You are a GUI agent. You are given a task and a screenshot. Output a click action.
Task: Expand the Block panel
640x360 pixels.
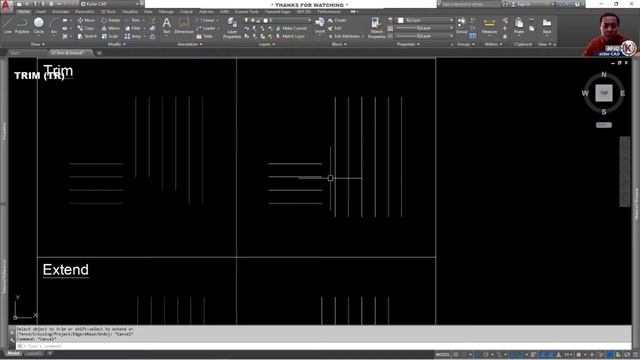339,44
